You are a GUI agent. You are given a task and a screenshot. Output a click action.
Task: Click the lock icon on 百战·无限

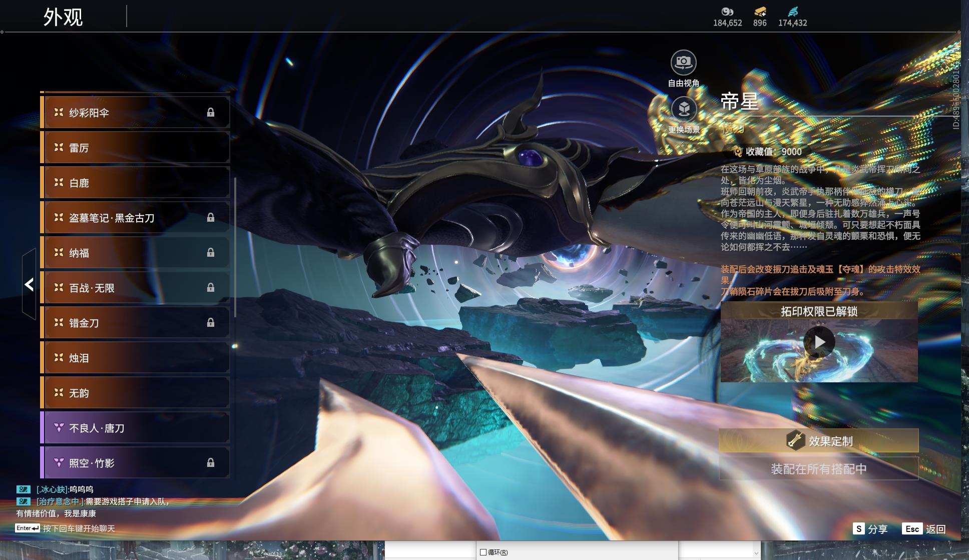pos(211,287)
